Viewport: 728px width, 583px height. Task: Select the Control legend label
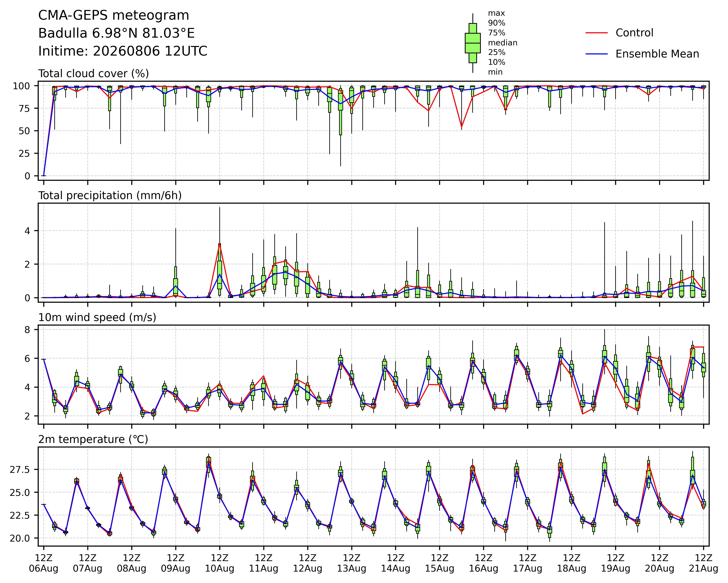click(634, 33)
